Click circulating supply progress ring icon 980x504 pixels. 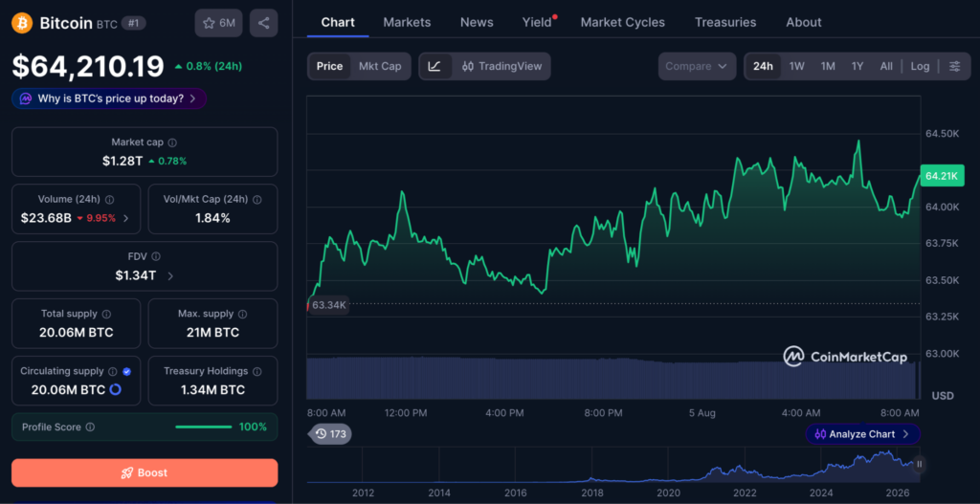click(115, 389)
